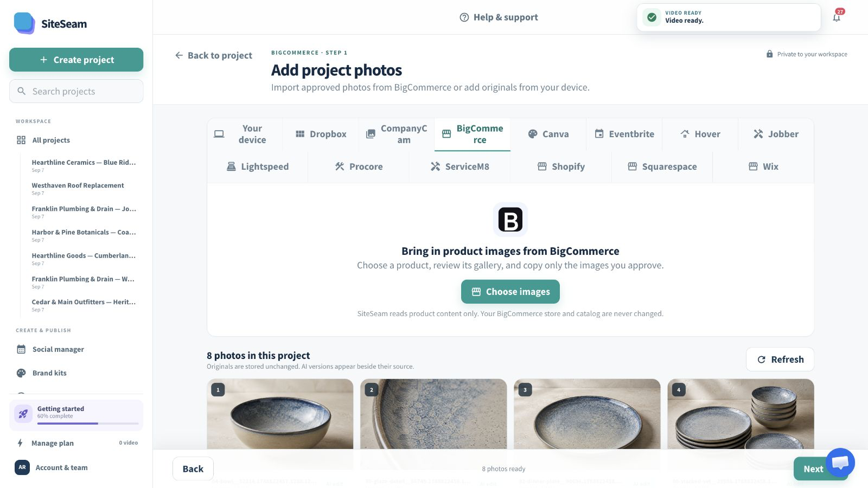Click the Social manager calendar icon
Image resolution: width=868 pixels, height=488 pixels.
click(21, 349)
